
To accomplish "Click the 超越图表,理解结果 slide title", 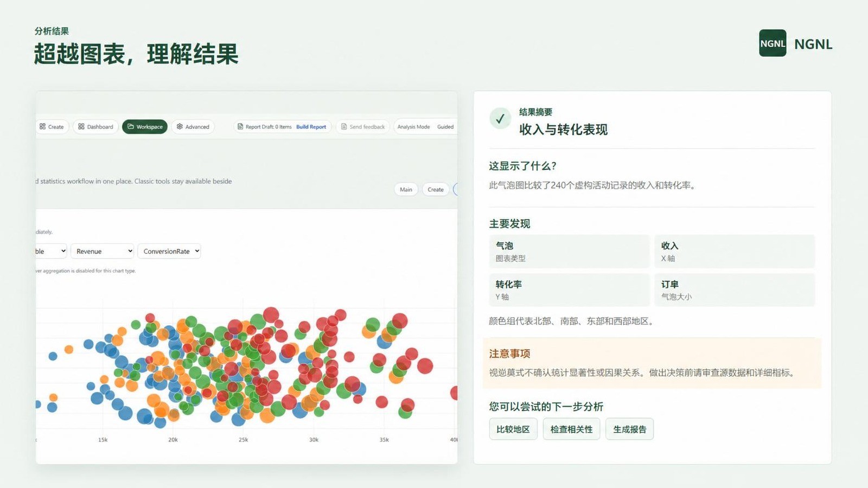I will pyautogui.click(x=136, y=54).
